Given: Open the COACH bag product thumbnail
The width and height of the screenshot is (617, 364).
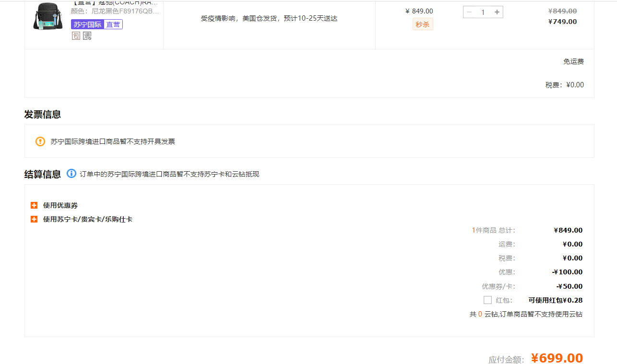Looking at the screenshot, I should (48, 16).
